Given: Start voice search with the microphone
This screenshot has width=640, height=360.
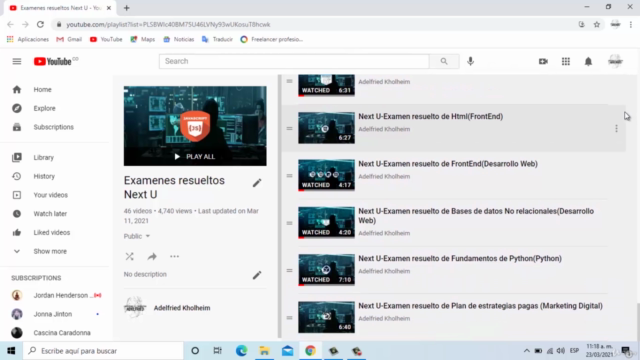Looking at the screenshot, I should coord(471,61).
